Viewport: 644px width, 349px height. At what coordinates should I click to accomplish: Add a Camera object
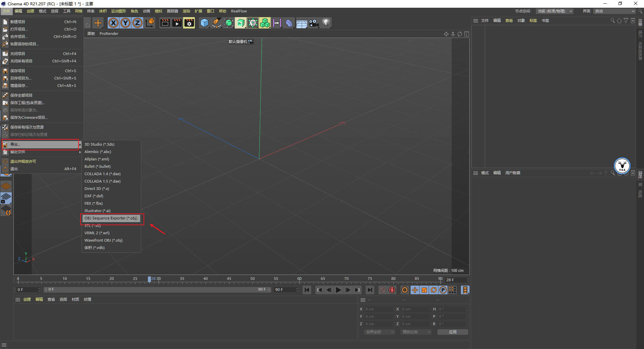[x=314, y=23]
